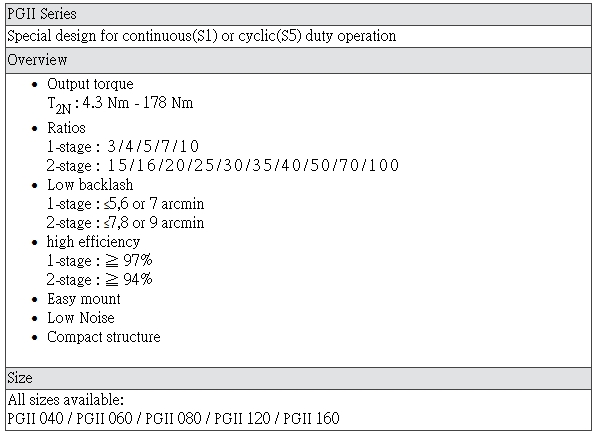Click the Output torque bullet item
The height and width of the screenshot is (437, 596).
pos(90,84)
